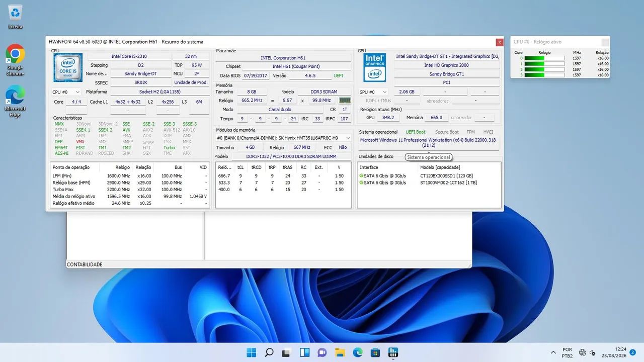Select the 400.0 memory timing row
The height and width of the screenshot is (362, 644).
click(x=283, y=190)
